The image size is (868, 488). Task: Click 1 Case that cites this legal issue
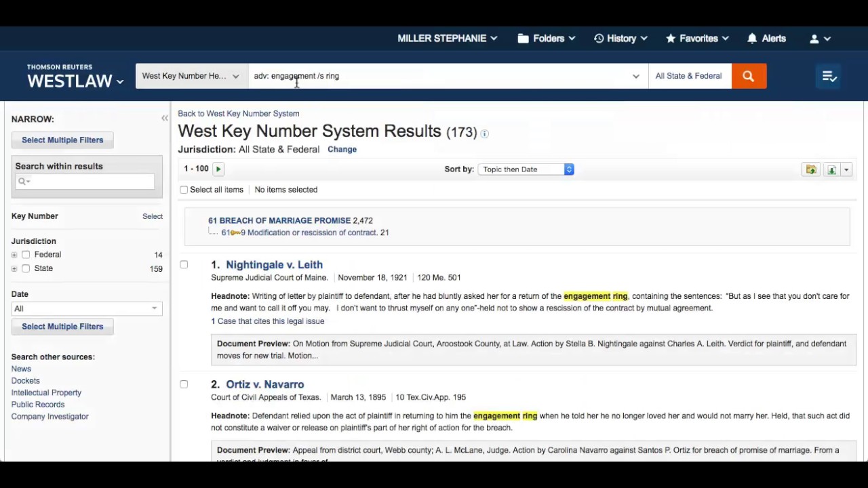click(267, 321)
